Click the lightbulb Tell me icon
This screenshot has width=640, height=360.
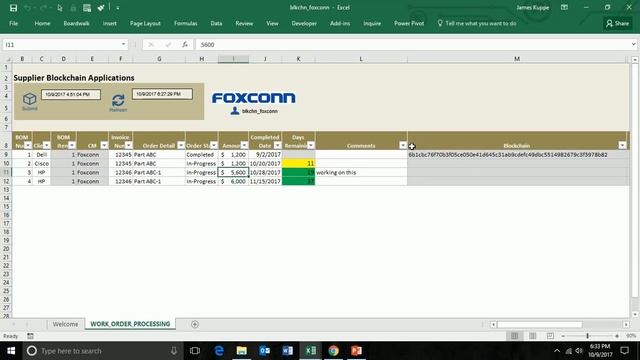(440, 23)
